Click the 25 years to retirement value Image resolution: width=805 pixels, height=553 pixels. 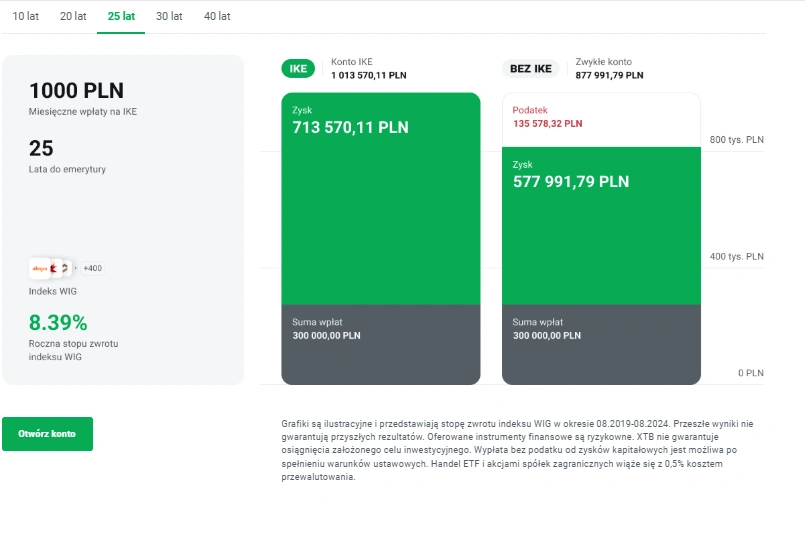click(41, 148)
